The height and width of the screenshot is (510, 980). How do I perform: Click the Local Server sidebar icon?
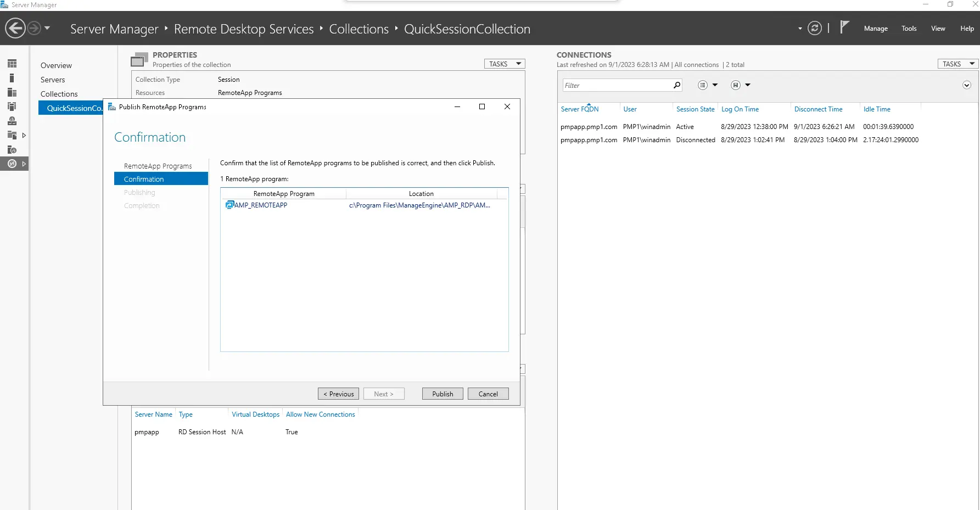point(12,78)
